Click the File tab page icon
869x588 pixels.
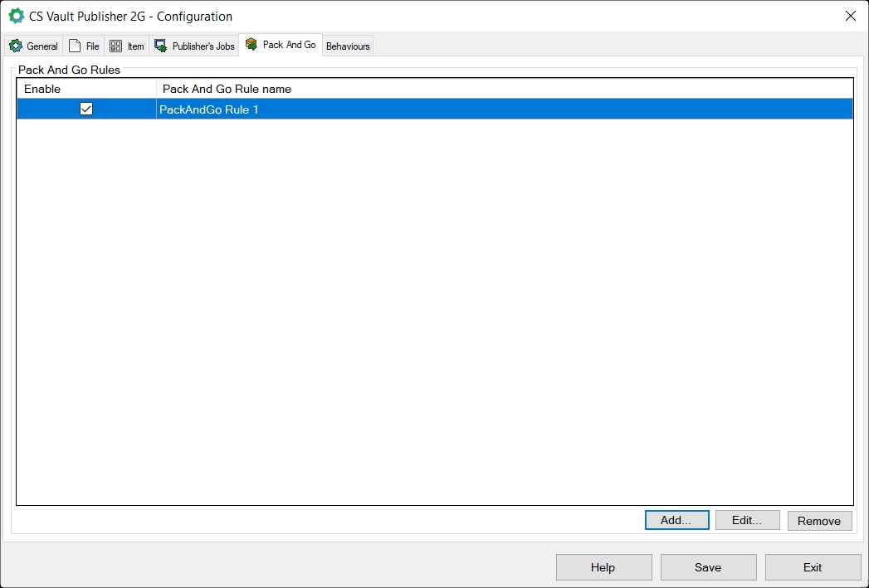pos(75,46)
